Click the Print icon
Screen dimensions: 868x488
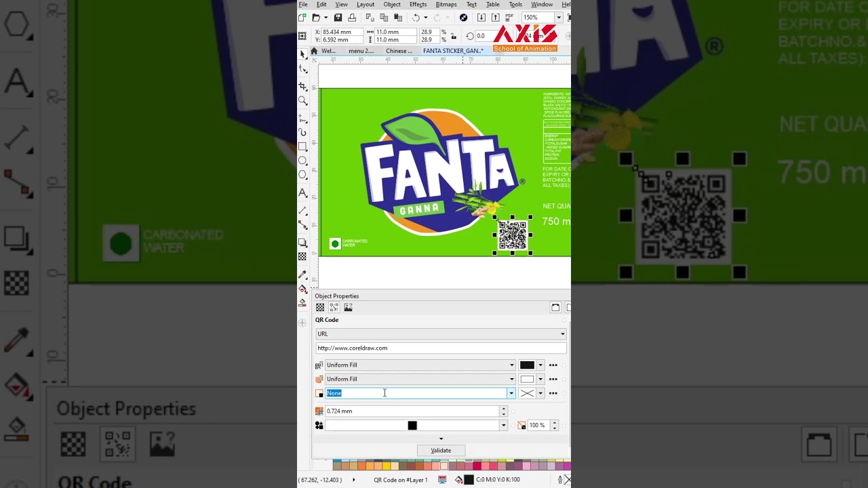pos(352,18)
